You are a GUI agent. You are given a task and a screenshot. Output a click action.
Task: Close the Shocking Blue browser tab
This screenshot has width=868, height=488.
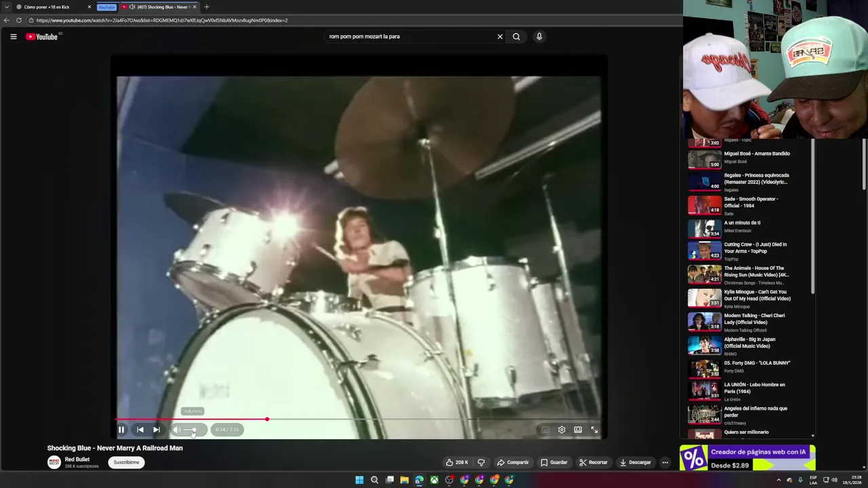click(195, 7)
